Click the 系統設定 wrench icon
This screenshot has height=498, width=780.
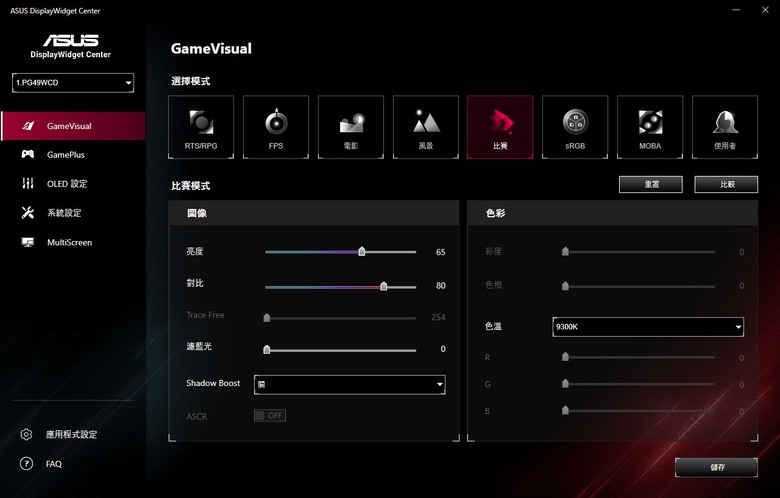tap(28, 212)
